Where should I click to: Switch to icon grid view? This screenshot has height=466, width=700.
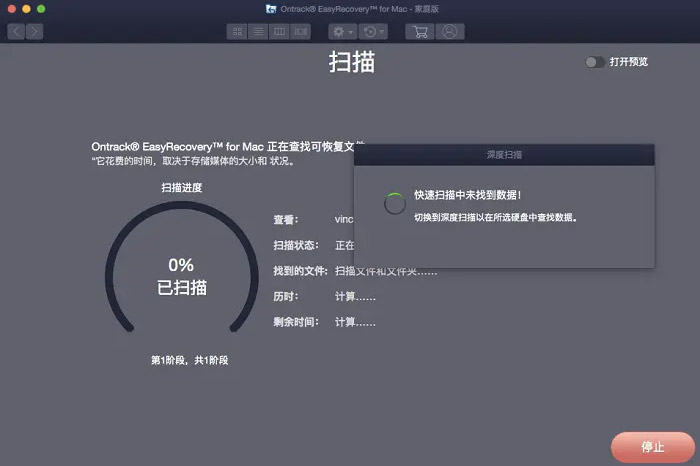coord(237,32)
